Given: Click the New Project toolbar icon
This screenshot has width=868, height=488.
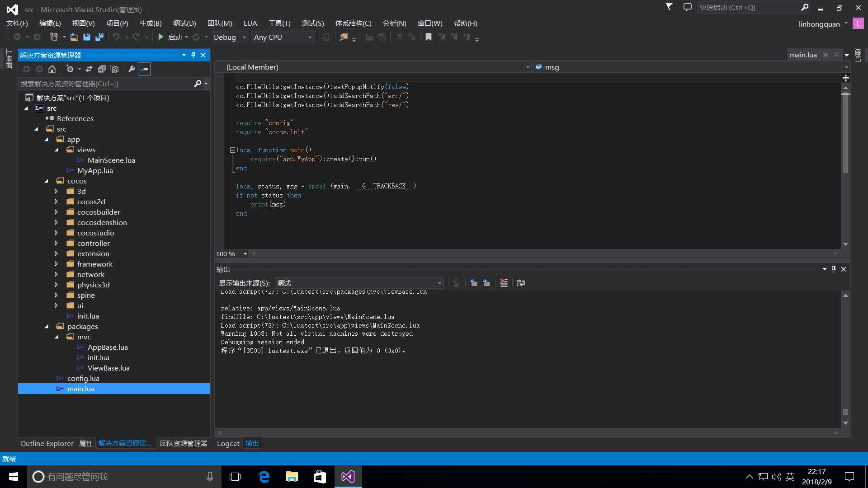Looking at the screenshot, I should [54, 37].
